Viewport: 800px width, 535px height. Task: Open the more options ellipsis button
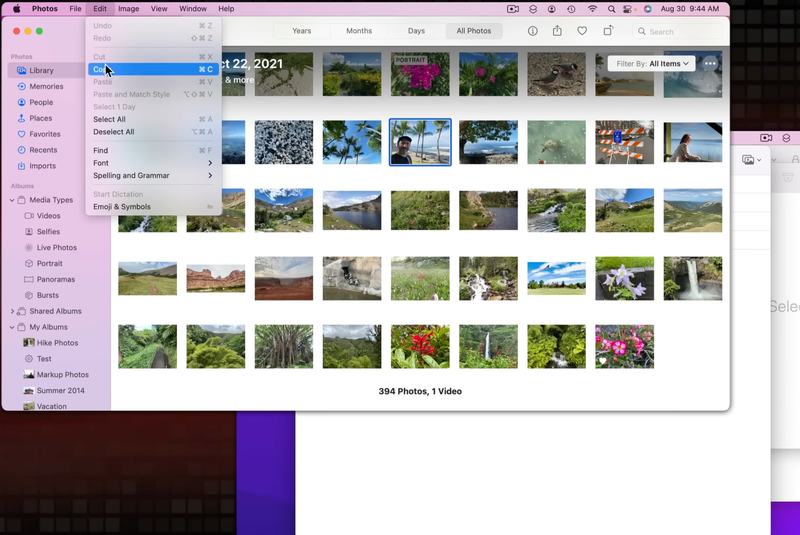710,64
